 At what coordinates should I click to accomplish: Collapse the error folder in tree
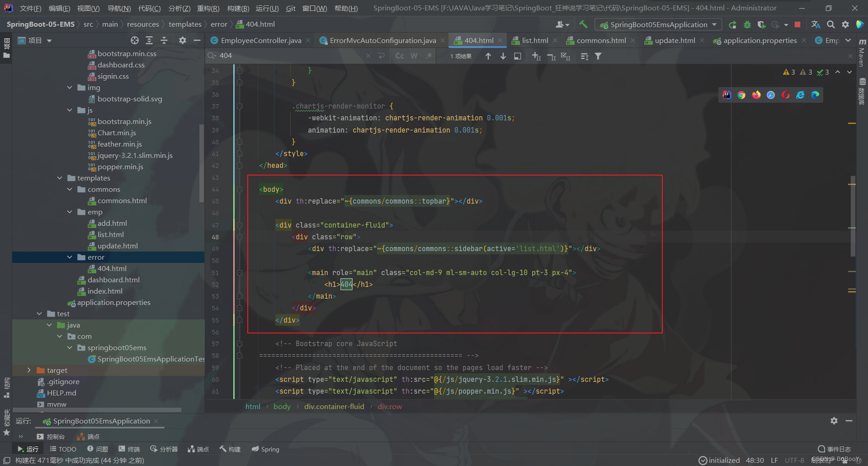pyautogui.click(x=70, y=257)
